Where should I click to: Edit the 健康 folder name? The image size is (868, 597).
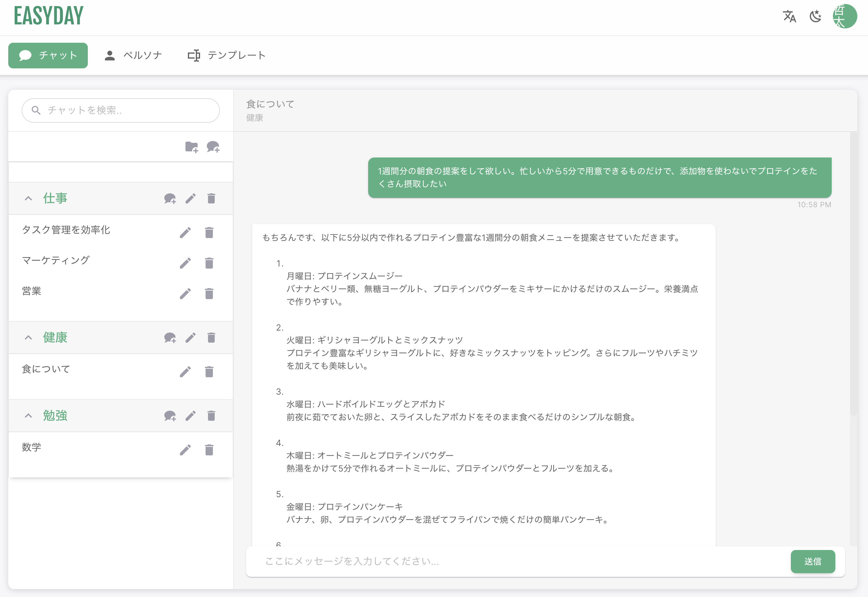[x=191, y=338]
